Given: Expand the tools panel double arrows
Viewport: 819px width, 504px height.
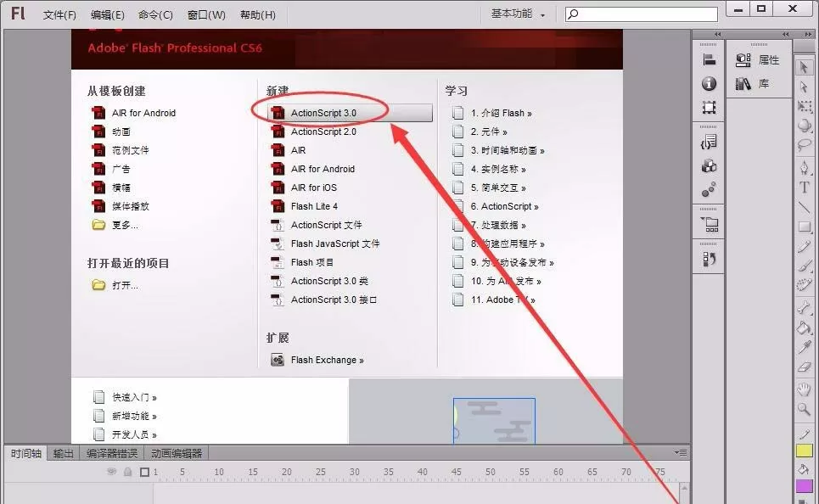Looking at the screenshot, I should 808,35.
